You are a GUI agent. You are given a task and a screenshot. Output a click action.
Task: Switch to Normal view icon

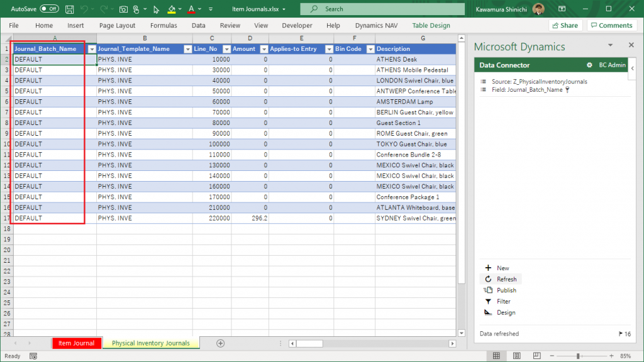point(497,356)
